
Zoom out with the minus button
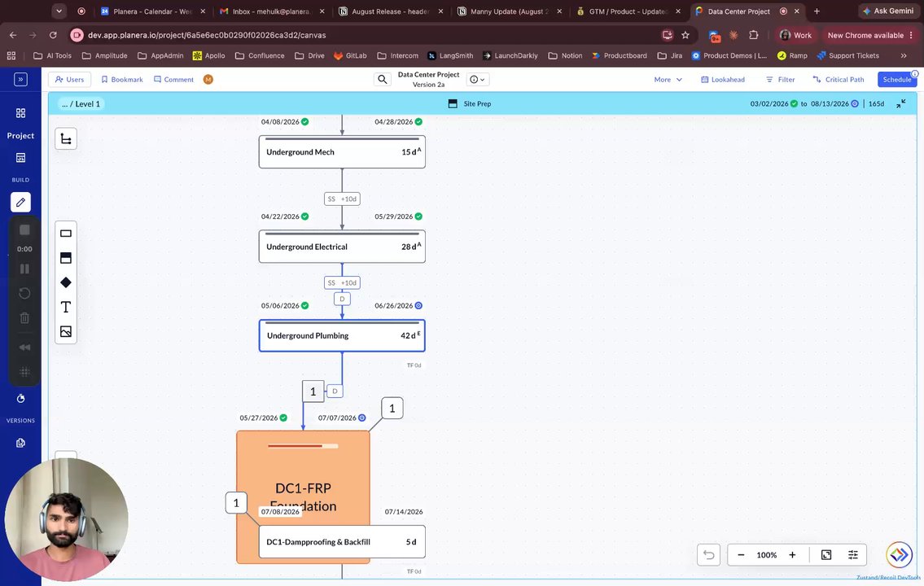tap(742, 555)
